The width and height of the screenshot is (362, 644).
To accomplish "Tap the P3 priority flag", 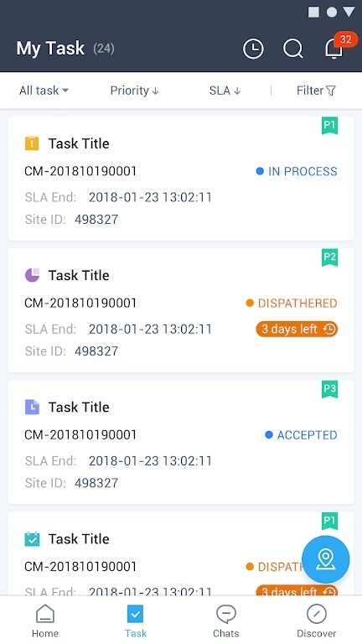I will tap(329, 389).
